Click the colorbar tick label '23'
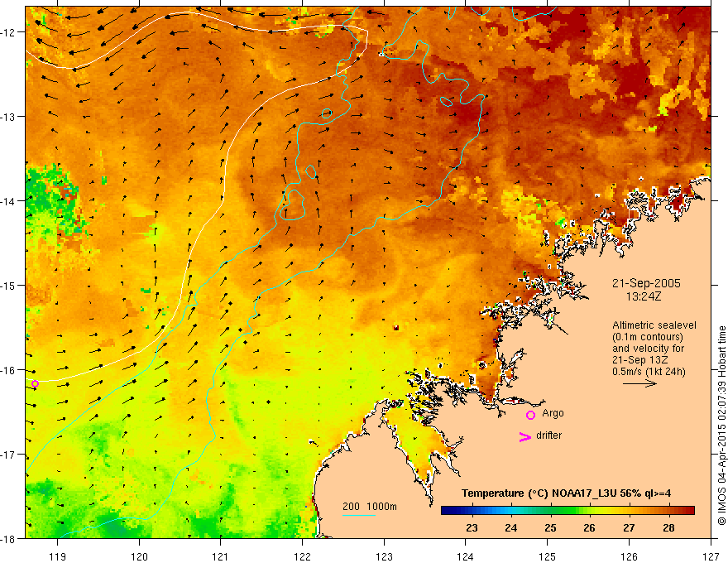Image resolution: width=728 pixels, height=563 pixels. point(472,528)
